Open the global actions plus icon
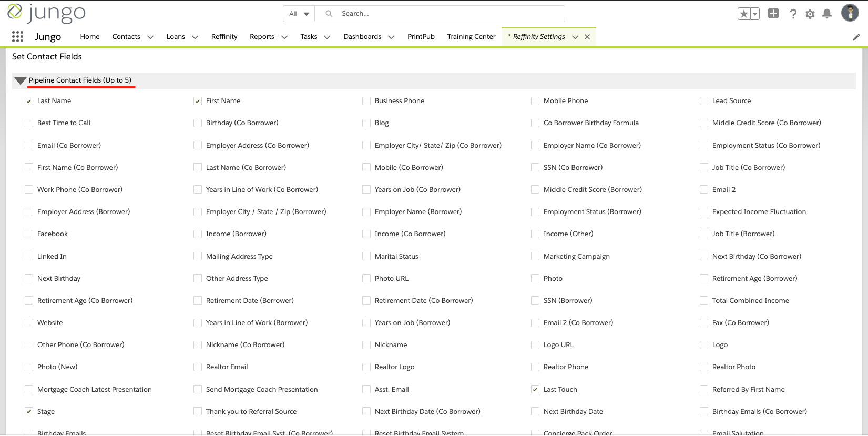Image resolution: width=868 pixels, height=436 pixels. 773,14
